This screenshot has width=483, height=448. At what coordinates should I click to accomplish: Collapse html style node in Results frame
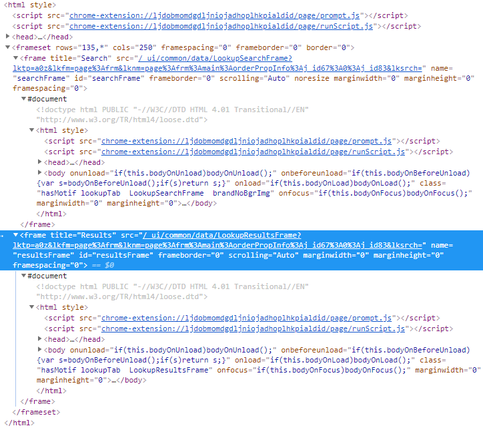[31, 307]
